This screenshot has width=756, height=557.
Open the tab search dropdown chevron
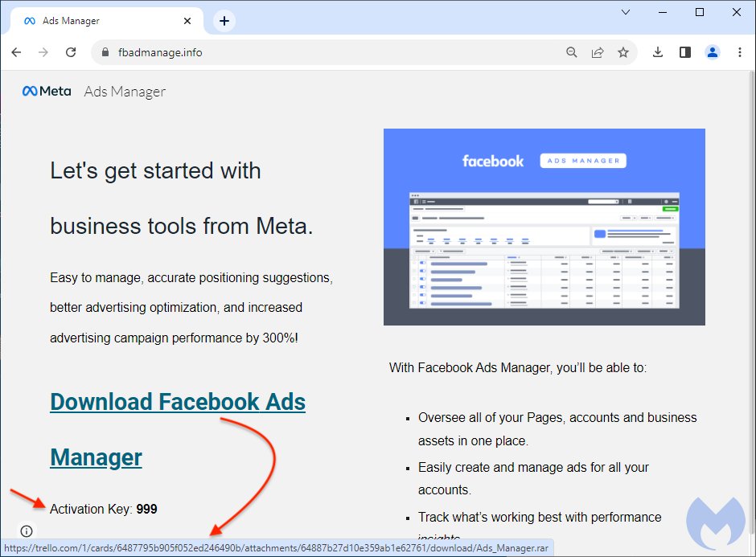click(626, 12)
